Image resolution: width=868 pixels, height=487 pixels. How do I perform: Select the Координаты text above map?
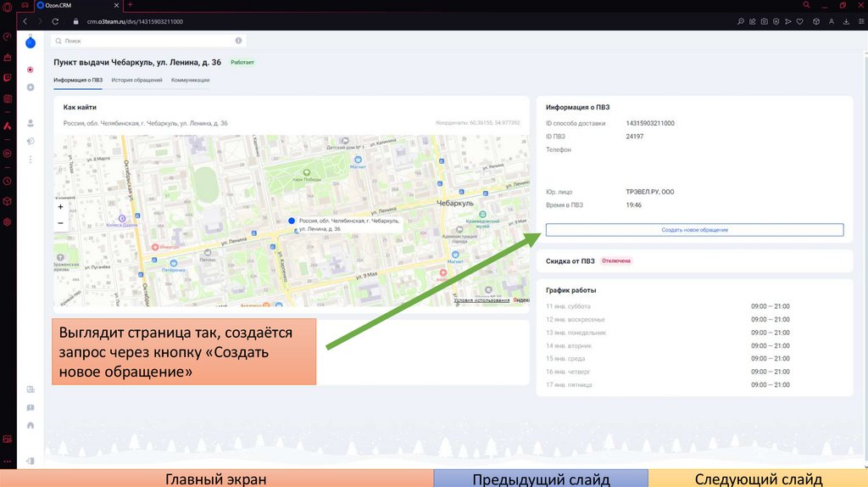[x=478, y=123]
